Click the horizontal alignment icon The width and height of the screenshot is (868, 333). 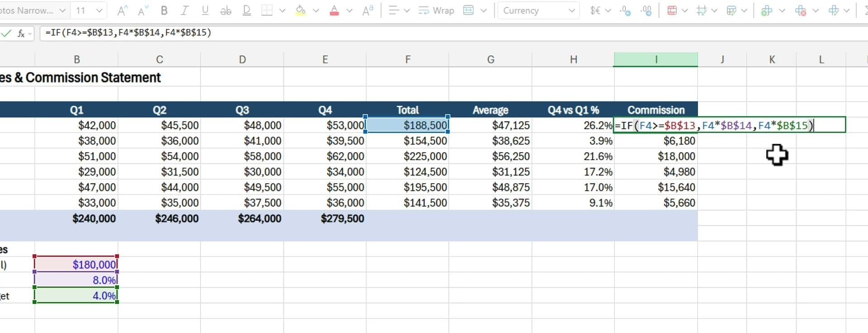point(394,10)
